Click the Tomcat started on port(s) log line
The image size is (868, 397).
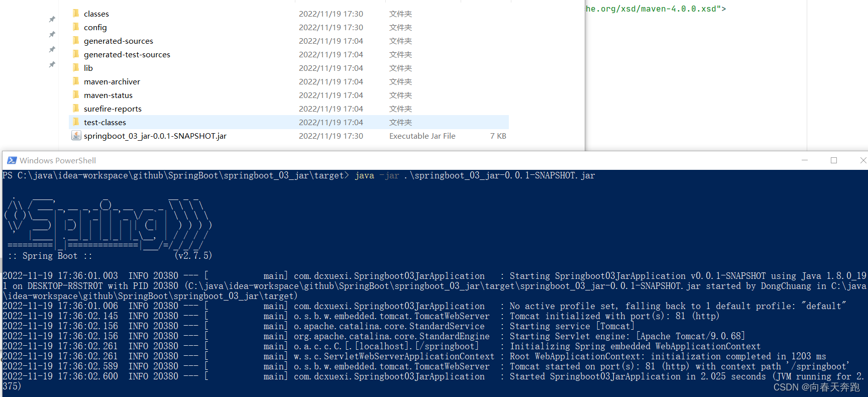click(679, 366)
